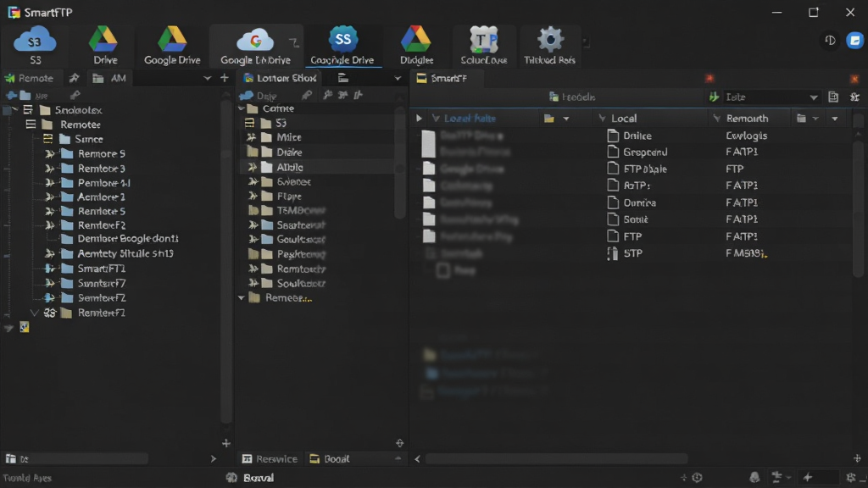Click the "Daly" cloud icon in middle panel

247,95
